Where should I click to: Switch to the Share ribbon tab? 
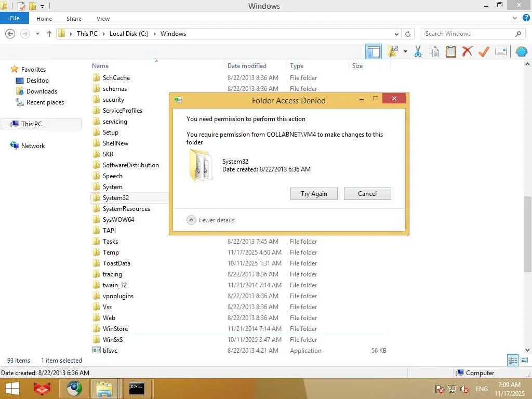pyautogui.click(x=74, y=19)
